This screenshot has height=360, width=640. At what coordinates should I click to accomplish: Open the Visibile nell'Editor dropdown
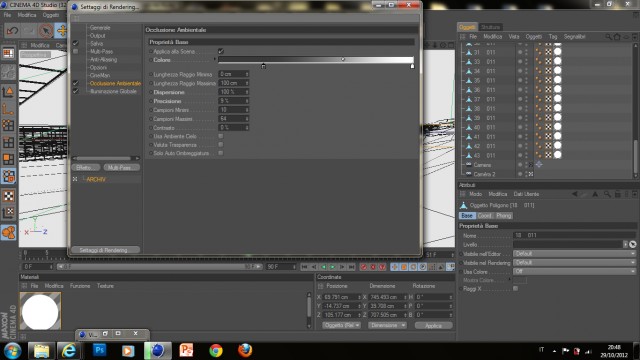[x=574, y=253]
